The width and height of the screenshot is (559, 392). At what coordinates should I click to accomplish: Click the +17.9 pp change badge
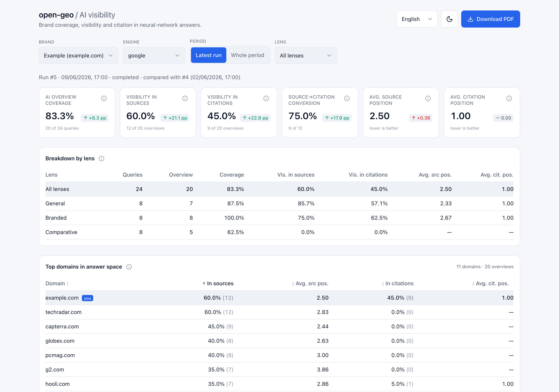[337, 118]
